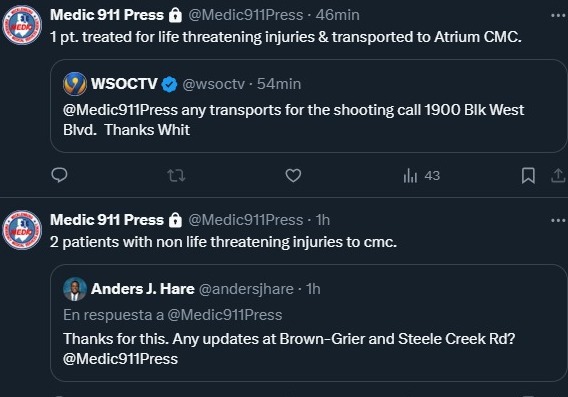The width and height of the screenshot is (568, 397).
Task: Reply to the Atrium CMC transport tweet
Action: (x=59, y=175)
